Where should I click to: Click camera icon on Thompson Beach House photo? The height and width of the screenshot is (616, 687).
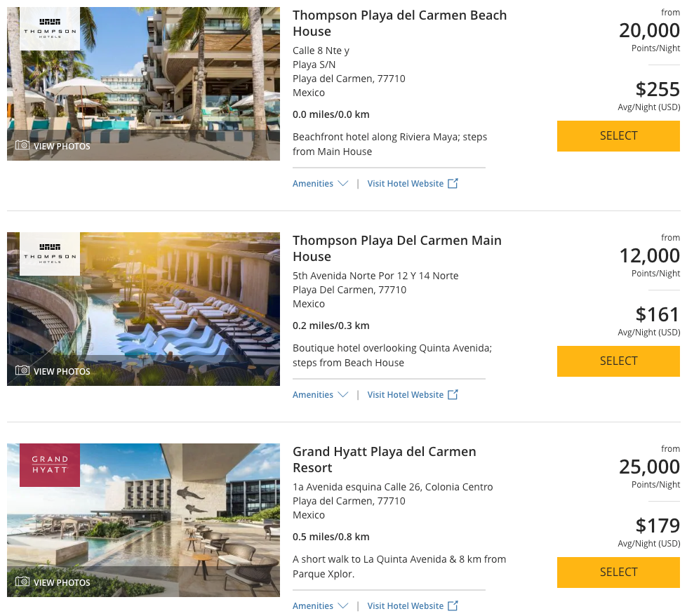(x=22, y=145)
